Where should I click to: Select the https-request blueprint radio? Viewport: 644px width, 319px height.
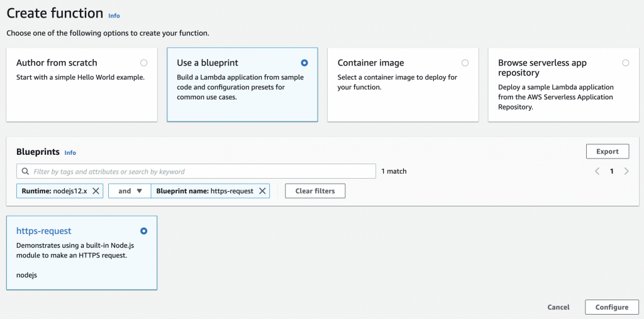click(x=144, y=231)
